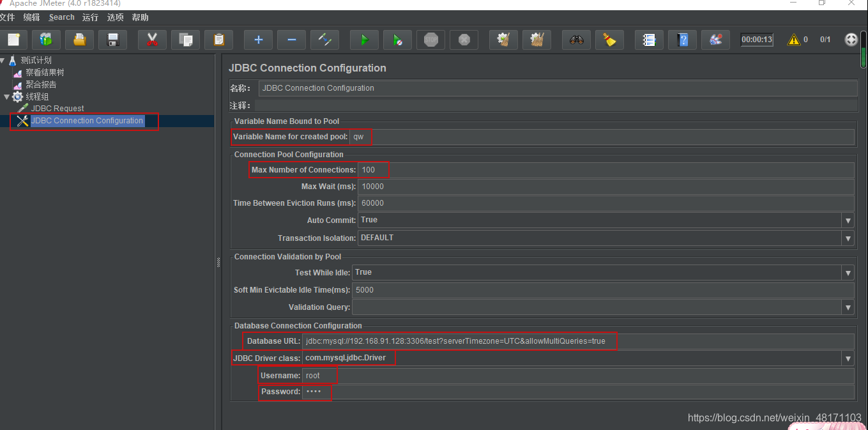
Task: Save the test plan with floppy icon
Action: pos(113,40)
